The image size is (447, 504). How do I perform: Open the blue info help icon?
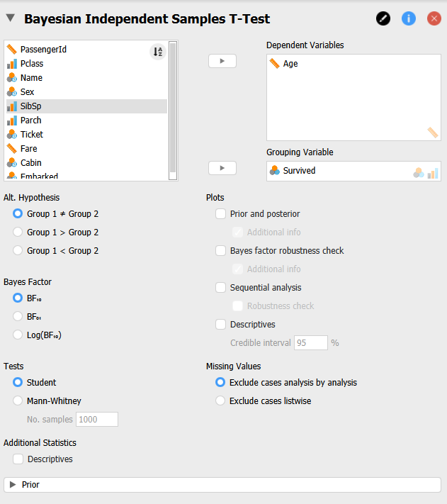409,18
